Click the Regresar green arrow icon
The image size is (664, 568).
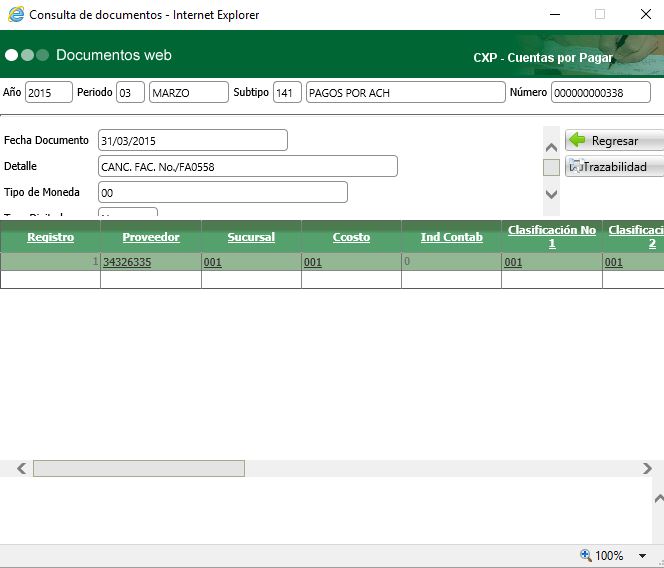pyautogui.click(x=577, y=140)
